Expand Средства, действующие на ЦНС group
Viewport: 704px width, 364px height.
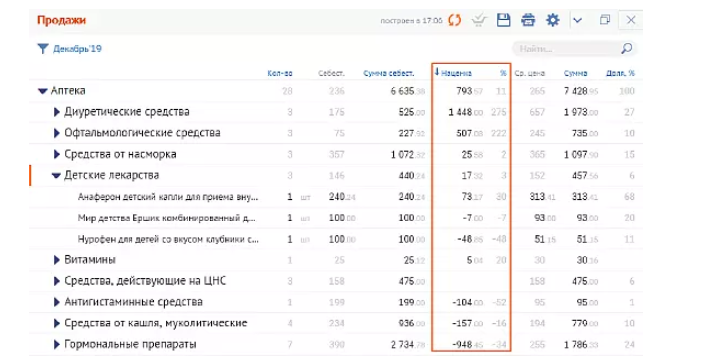[57, 281]
